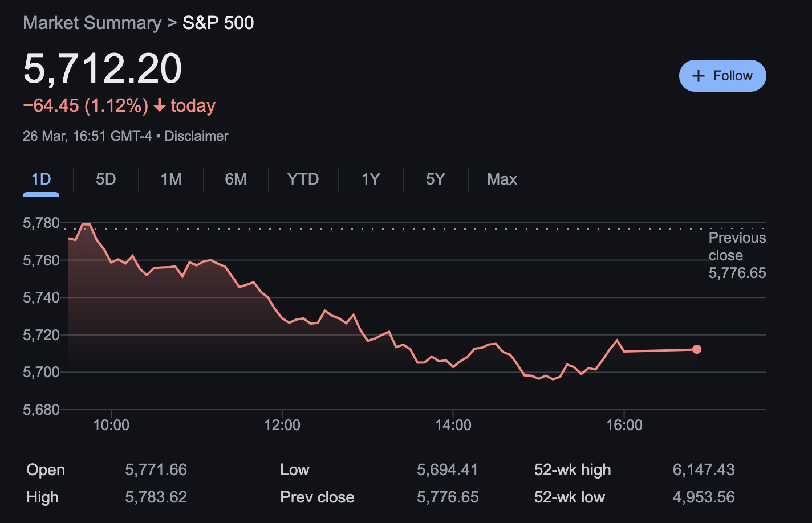Select the latest price point marker on chart
This screenshot has width=812, height=523.
pos(697,349)
